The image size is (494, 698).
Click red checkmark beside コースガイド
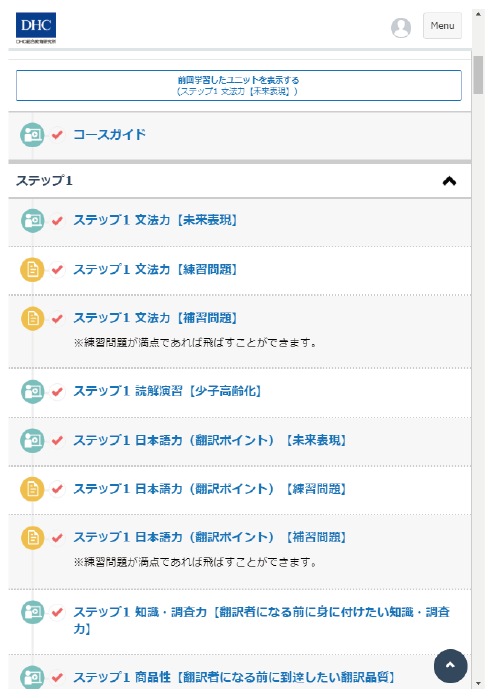pyautogui.click(x=57, y=134)
